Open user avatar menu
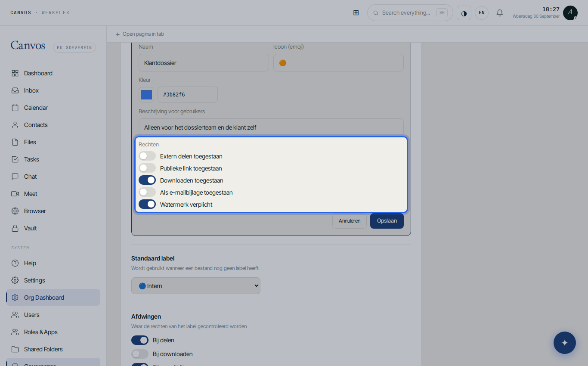This screenshot has width=588, height=366. pyautogui.click(x=570, y=13)
